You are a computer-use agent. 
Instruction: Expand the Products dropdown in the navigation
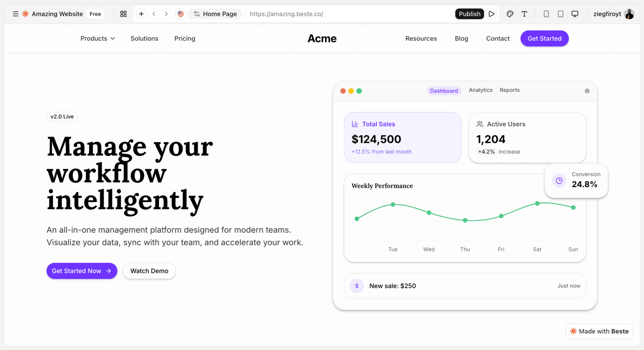97,39
